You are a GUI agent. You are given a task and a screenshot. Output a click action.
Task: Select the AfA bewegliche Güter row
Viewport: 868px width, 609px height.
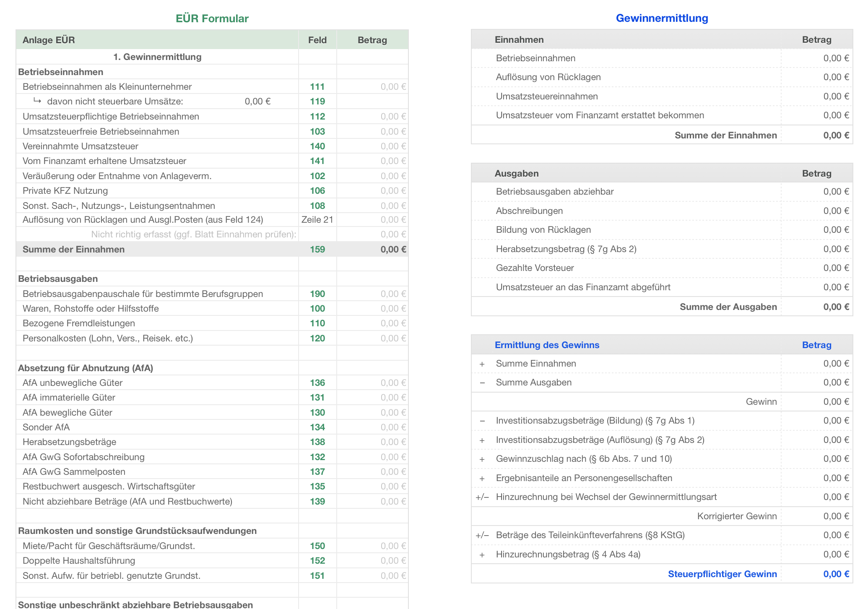[x=68, y=413]
